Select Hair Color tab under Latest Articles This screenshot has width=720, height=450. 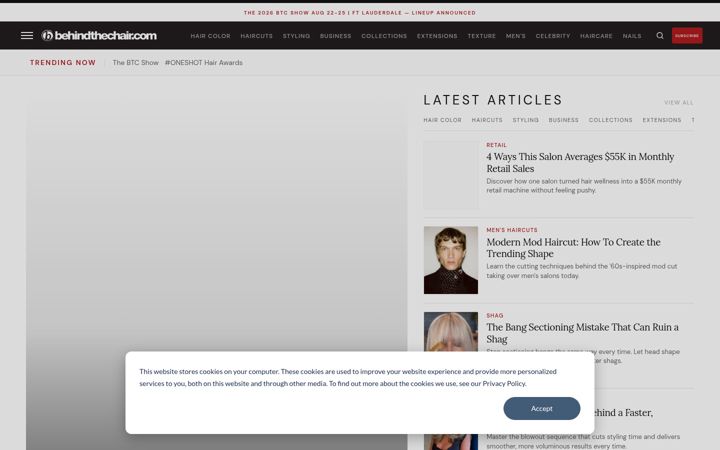[442, 120]
